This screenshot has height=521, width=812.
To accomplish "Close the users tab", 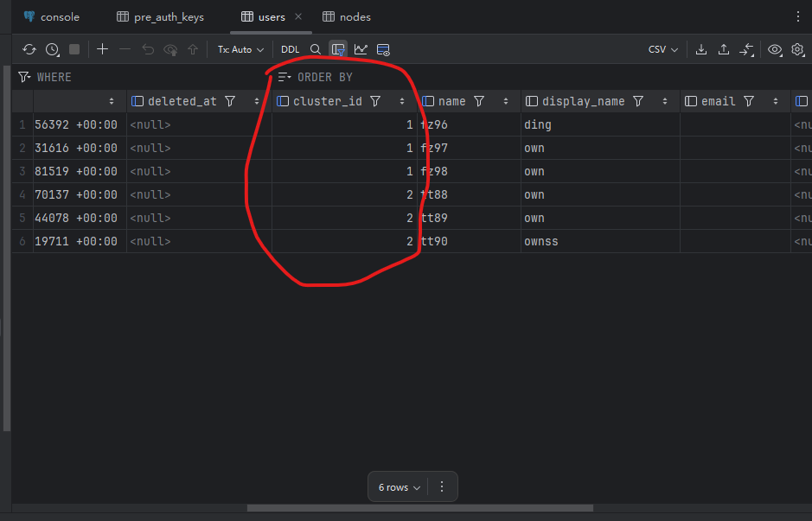I will click(299, 16).
